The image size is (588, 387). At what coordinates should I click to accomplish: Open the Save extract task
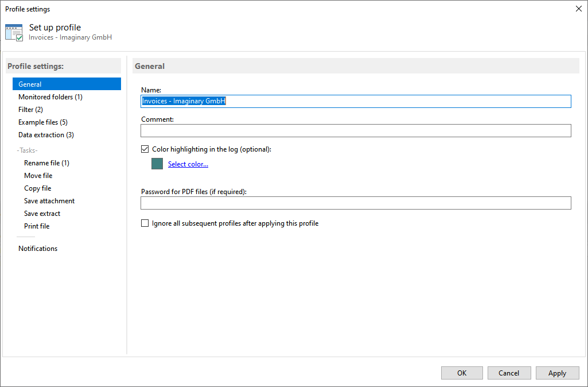click(42, 214)
